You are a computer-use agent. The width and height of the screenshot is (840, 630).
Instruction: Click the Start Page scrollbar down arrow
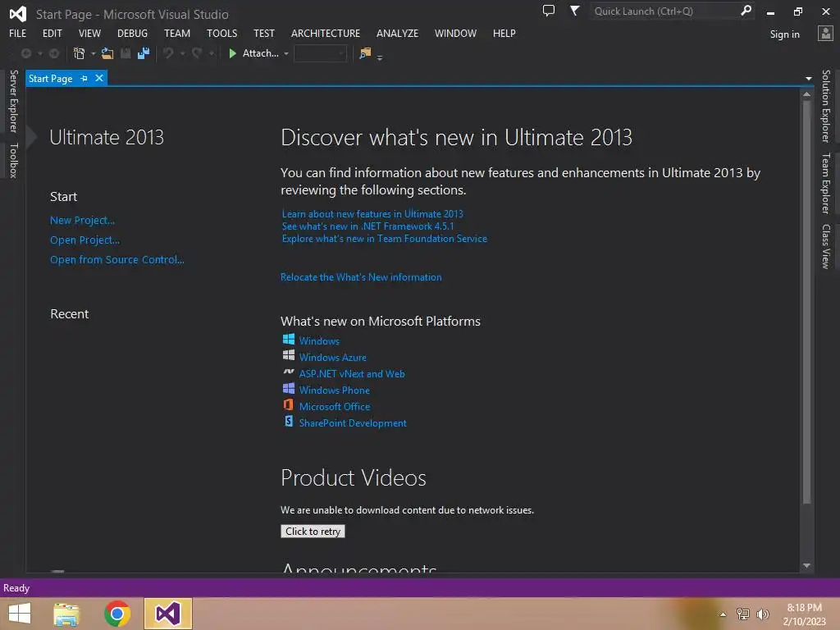tap(806, 566)
